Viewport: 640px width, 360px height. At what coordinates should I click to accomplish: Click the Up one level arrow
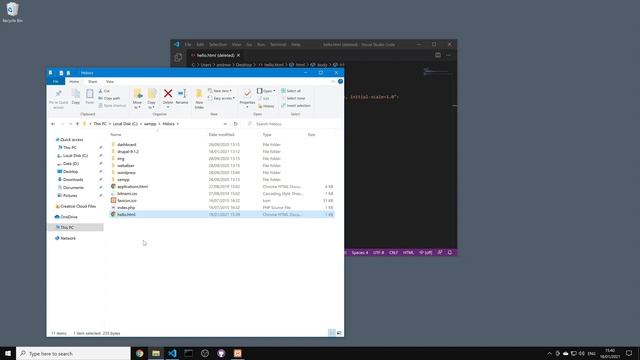tap(77, 124)
